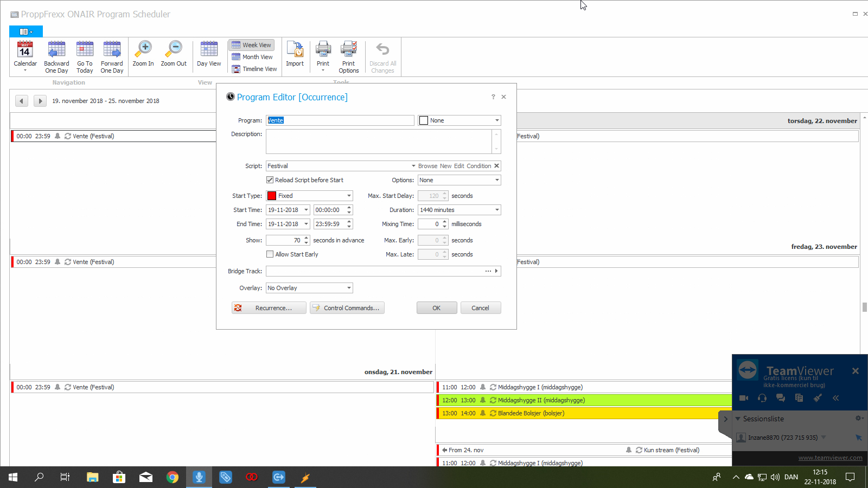Open the Duration dropdown

click(497, 210)
